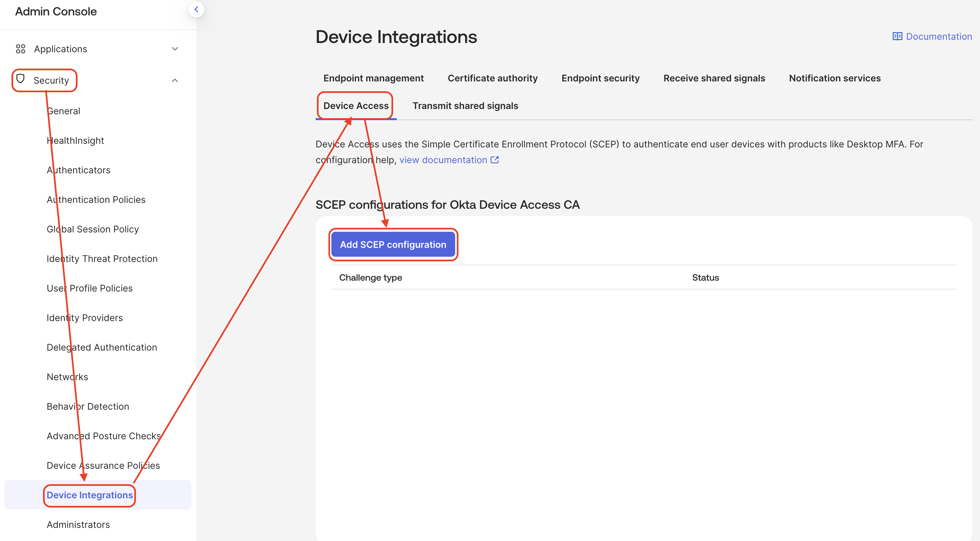This screenshot has height=541, width=980.
Task: Click the Challenge type column header
Action: tap(370, 277)
